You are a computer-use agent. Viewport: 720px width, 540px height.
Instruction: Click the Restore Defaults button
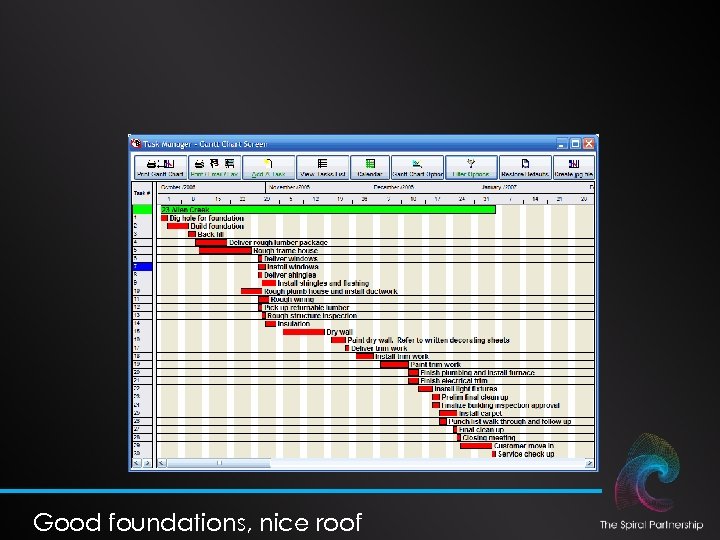(x=525, y=167)
